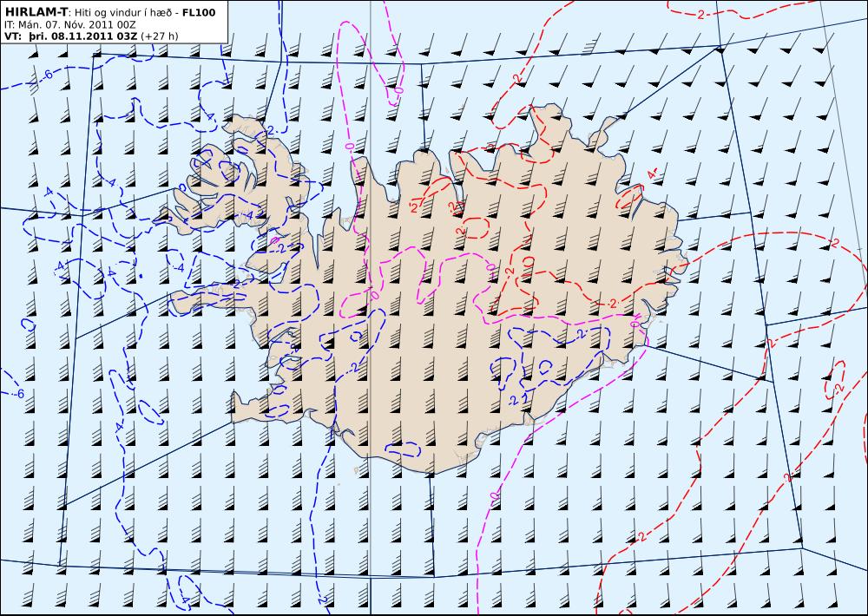The height and width of the screenshot is (616, 868).
Task: Select the FL100 flight level label
Action: 199,12
